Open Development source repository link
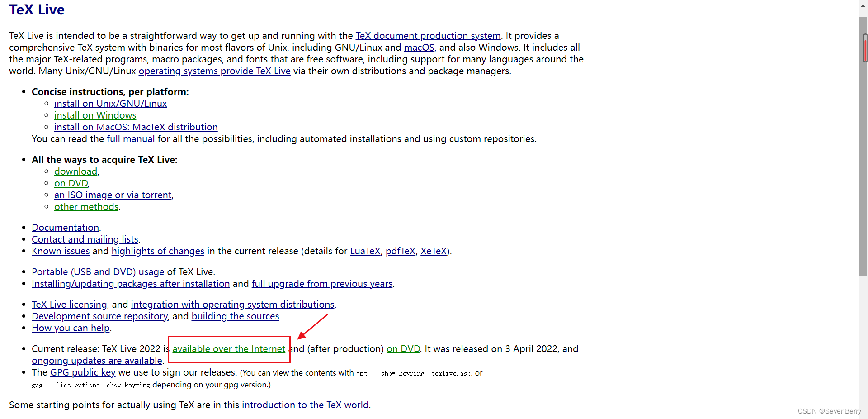 point(99,316)
